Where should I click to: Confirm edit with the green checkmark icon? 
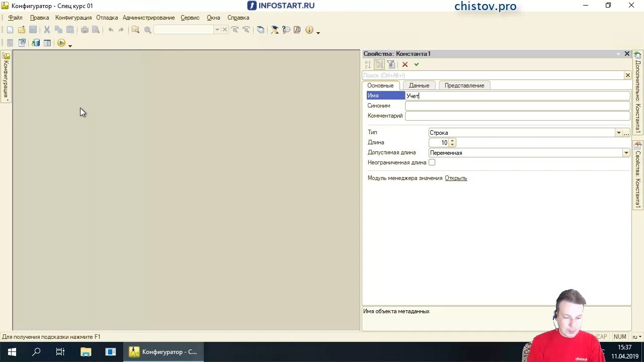click(417, 64)
